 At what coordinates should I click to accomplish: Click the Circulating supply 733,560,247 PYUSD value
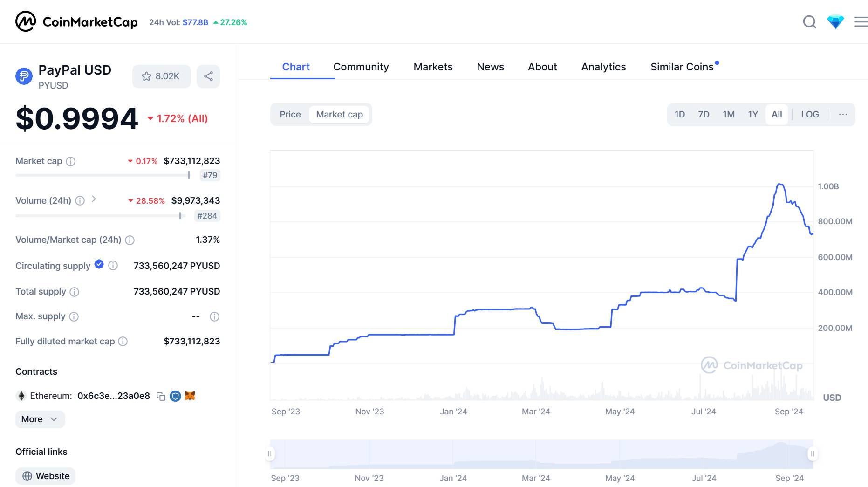tap(177, 266)
